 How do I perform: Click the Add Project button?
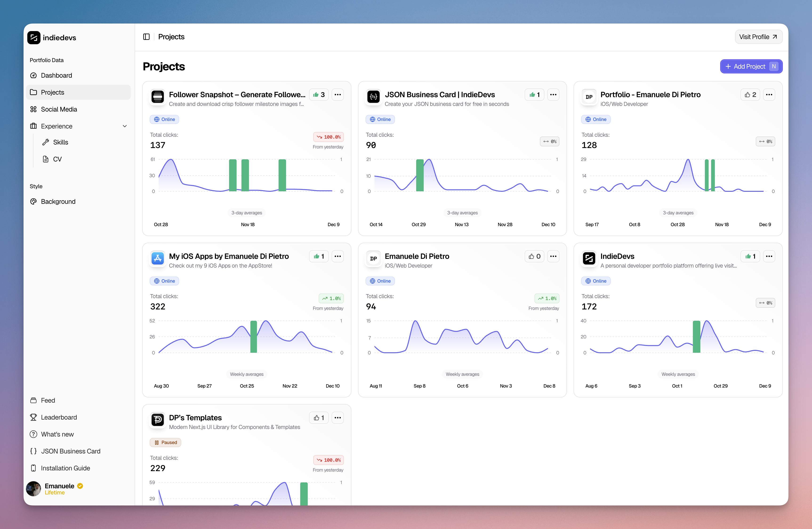tap(751, 67)
